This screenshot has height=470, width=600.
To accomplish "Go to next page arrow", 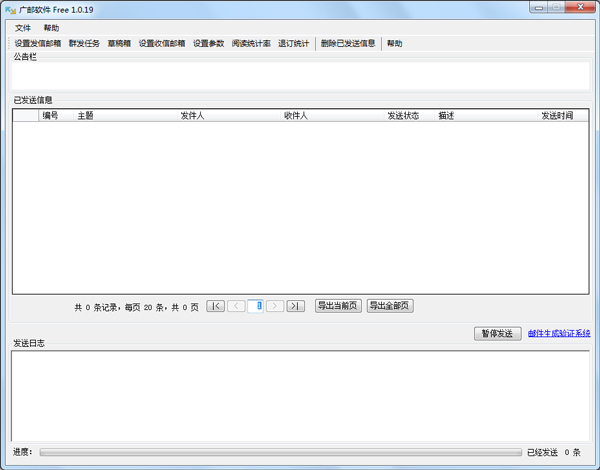I will point(275,306).
